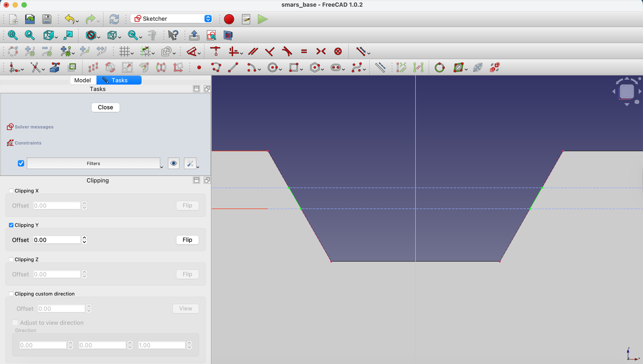Toggle the constraint Filters checkbox

click(21, 163)
